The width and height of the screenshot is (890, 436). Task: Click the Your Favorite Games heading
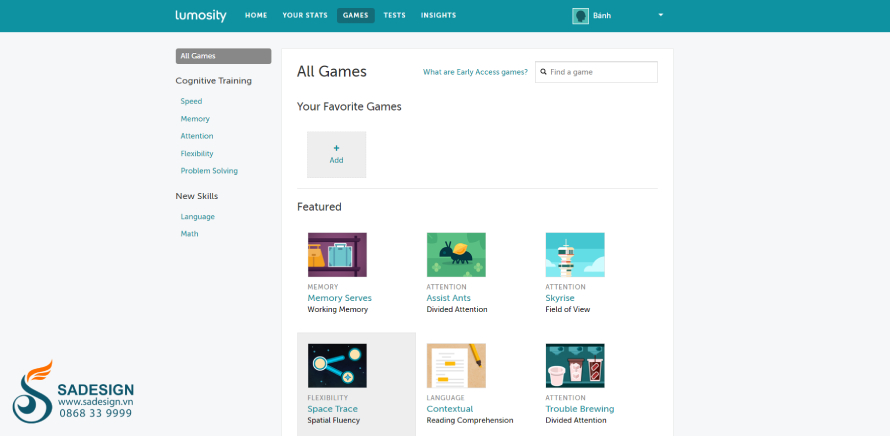point(349,107)
